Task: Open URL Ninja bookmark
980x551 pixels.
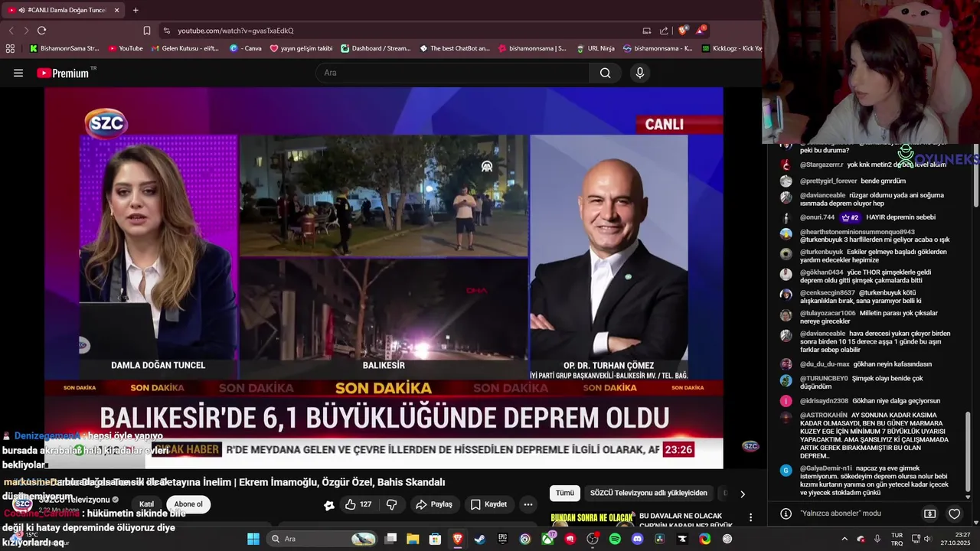Action: click(x=595, y=48)
